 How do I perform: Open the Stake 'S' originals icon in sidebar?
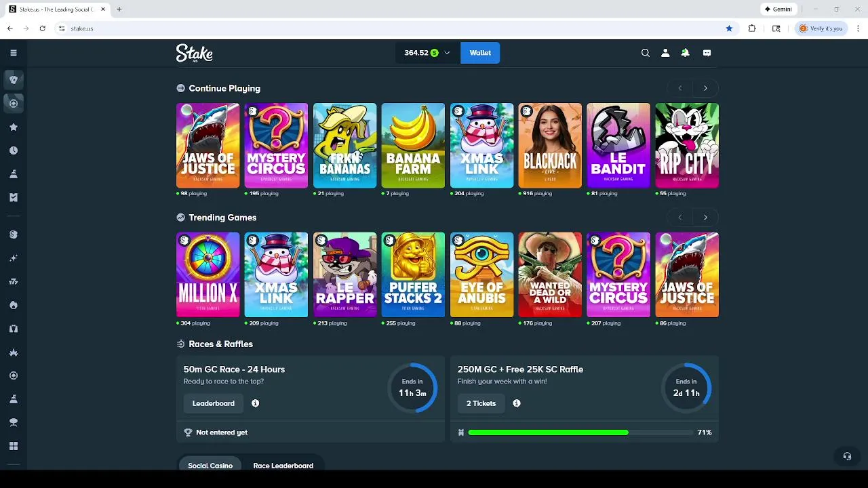[x=13, y=235]
